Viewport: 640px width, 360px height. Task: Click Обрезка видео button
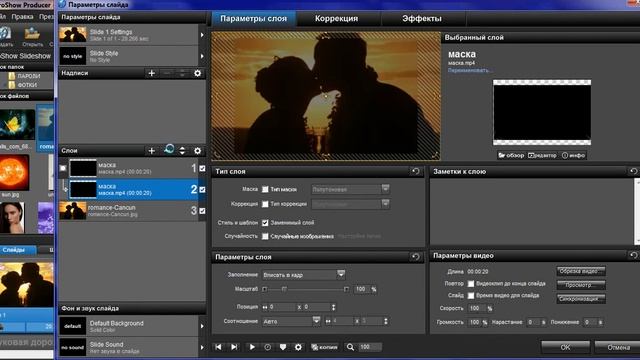581,271
